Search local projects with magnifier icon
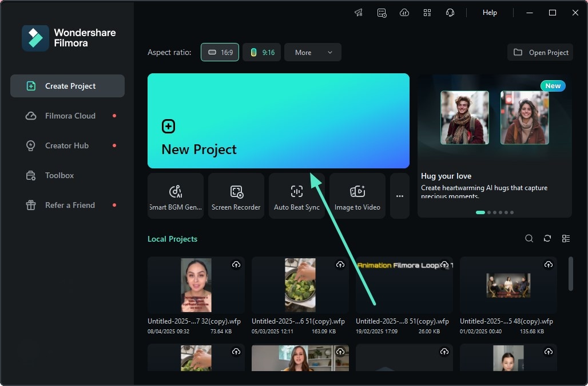Screen dimensions: 588x386 pos(529,238)
